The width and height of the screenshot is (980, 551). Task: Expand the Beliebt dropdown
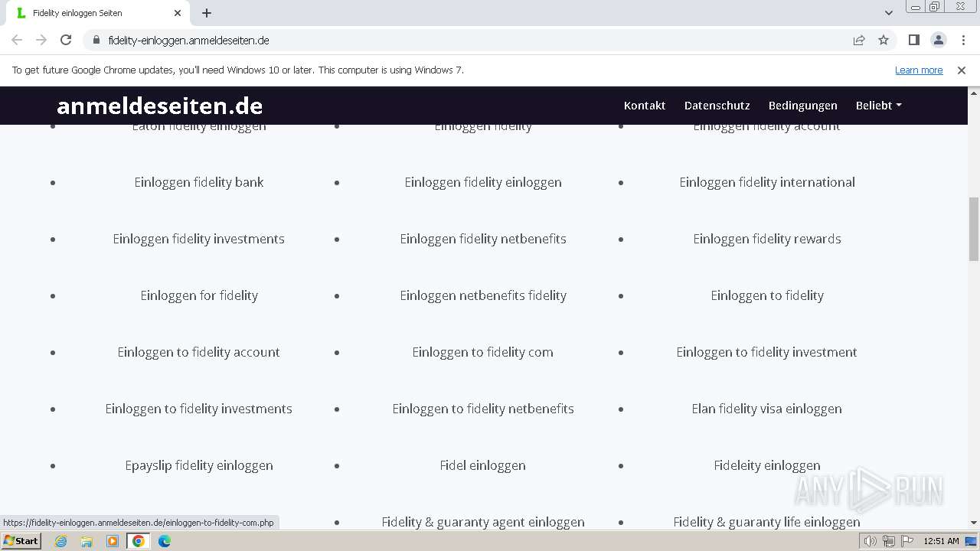[x=878, y=106]
